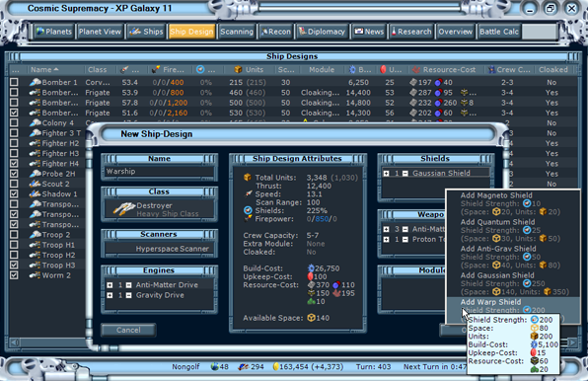Click the Worm 2 ship icon
588x381 pixels.
[36, 275]
